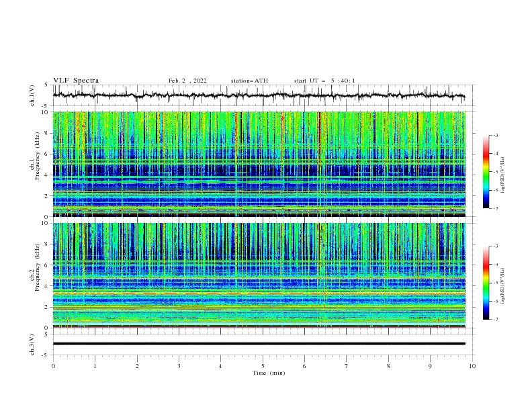Viewport: 532px width, 411px height.
Task: Click the ch.3 flat voltage trace
Action: (x=259, y=344)
